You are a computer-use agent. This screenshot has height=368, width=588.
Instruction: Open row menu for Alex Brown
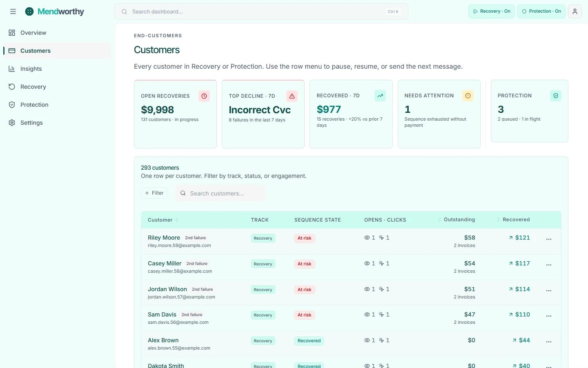point(549,342)
